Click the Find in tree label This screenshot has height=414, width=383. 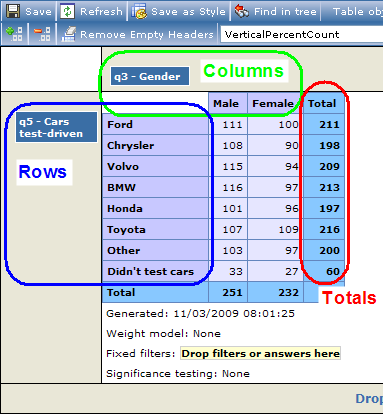pos(285,12)
